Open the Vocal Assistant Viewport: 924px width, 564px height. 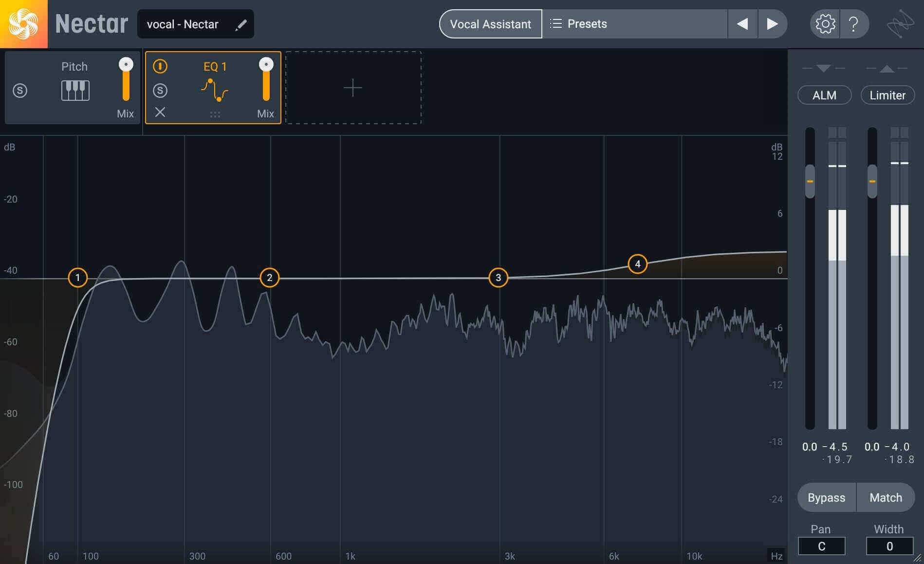pyautogui.click(x=490, y=24)
